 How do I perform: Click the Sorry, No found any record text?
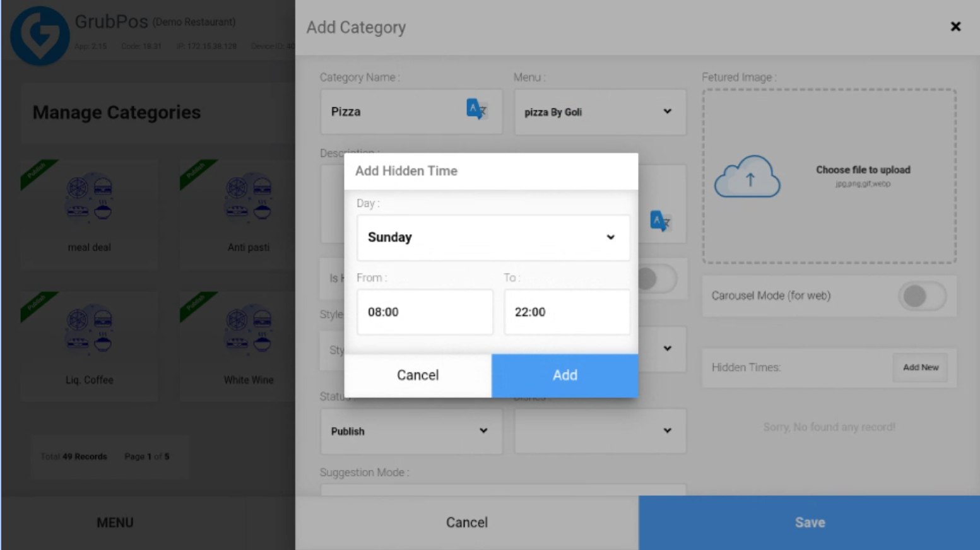(x=829, y=427)
